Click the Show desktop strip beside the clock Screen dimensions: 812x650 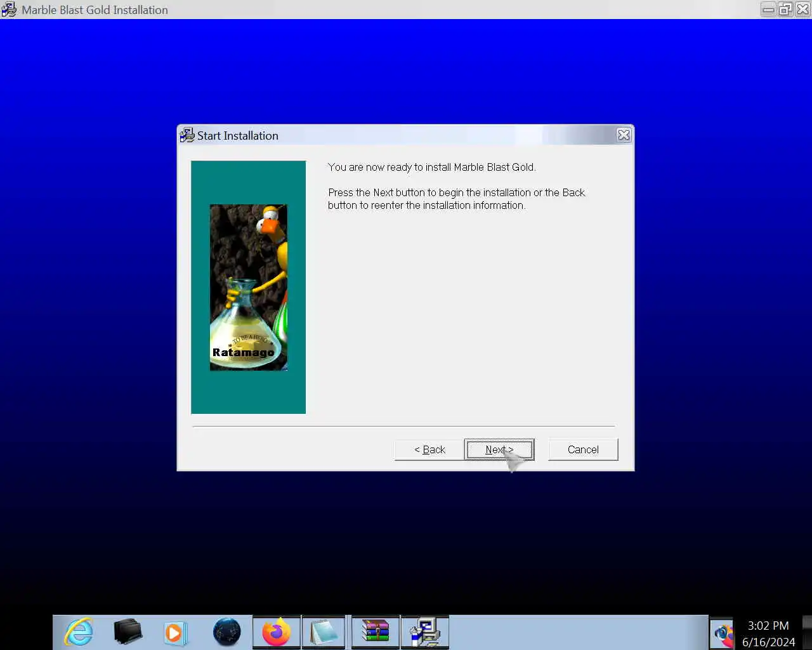click(807, 632)
